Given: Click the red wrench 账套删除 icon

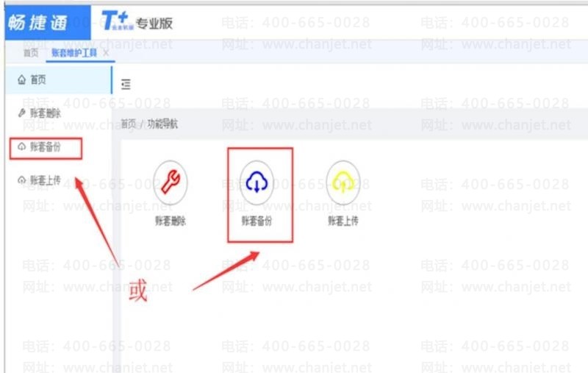Looking at the screenshot, I should click(x=171, y=182).
